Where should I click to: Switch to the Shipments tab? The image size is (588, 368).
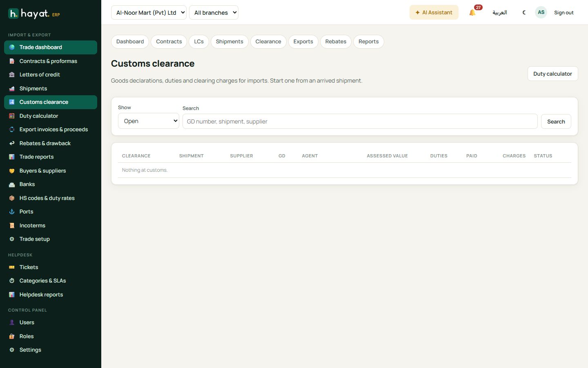[229, 42]
